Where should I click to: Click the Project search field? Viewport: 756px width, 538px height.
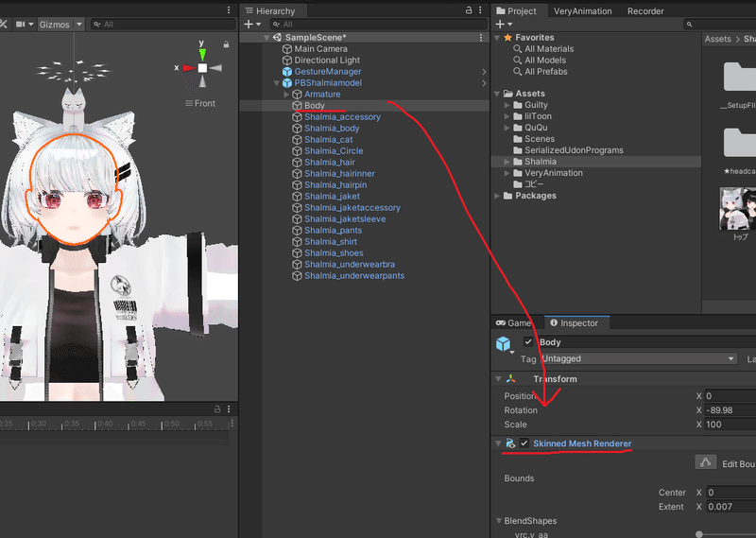pyautogui.click(x=719, y=25)
